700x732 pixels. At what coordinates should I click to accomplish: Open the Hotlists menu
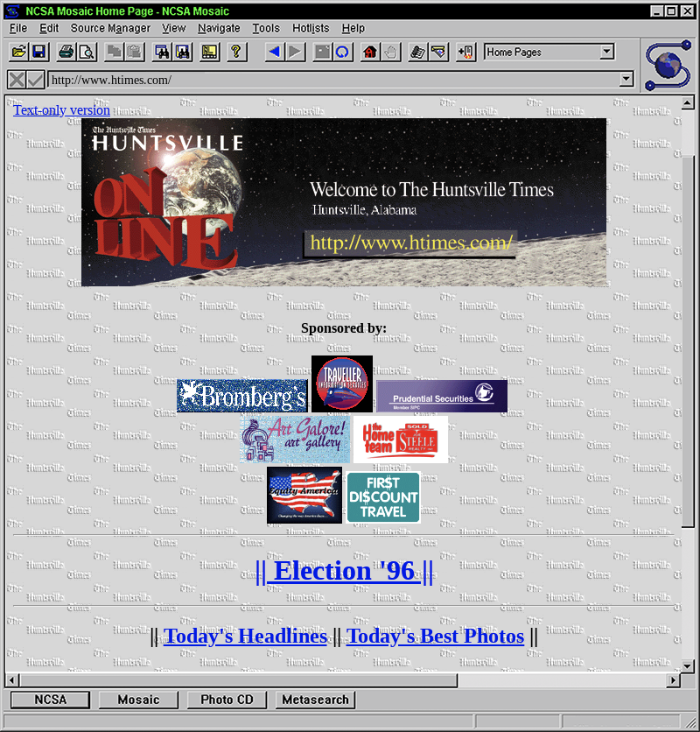coord(311,28)
